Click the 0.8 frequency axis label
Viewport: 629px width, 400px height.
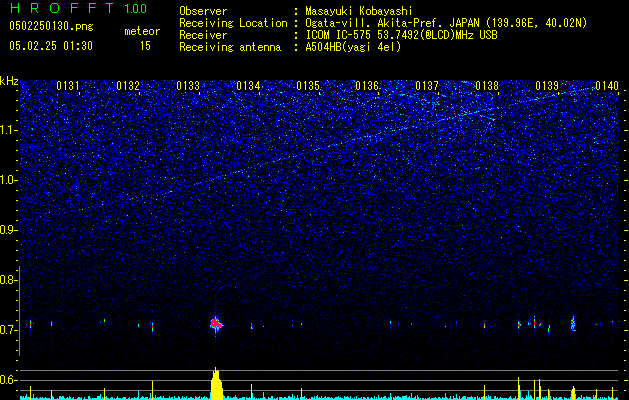tap(8, 280)
